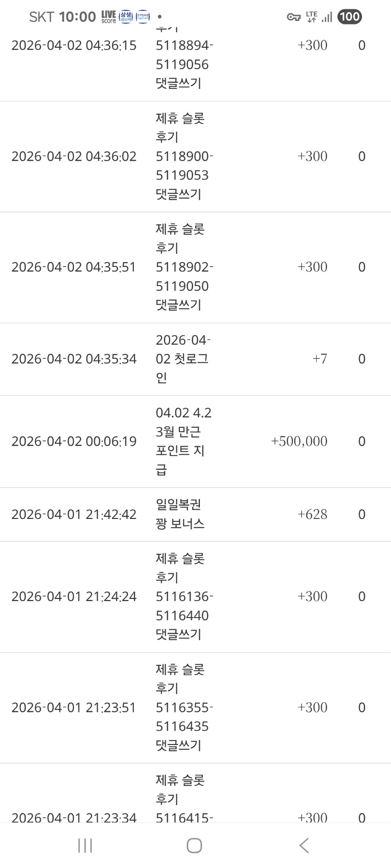Tap the LTE data indicator icon
The image size is (391, 868).
tap(311, 17)
